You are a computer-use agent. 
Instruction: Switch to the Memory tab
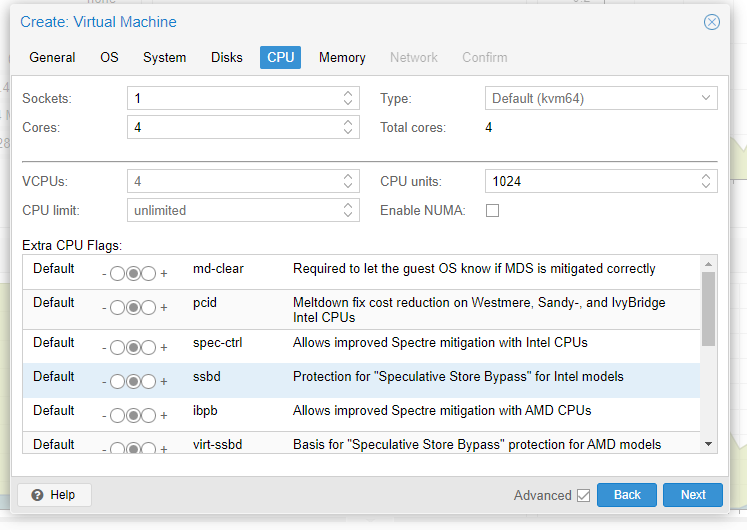[x=342, y=57]
